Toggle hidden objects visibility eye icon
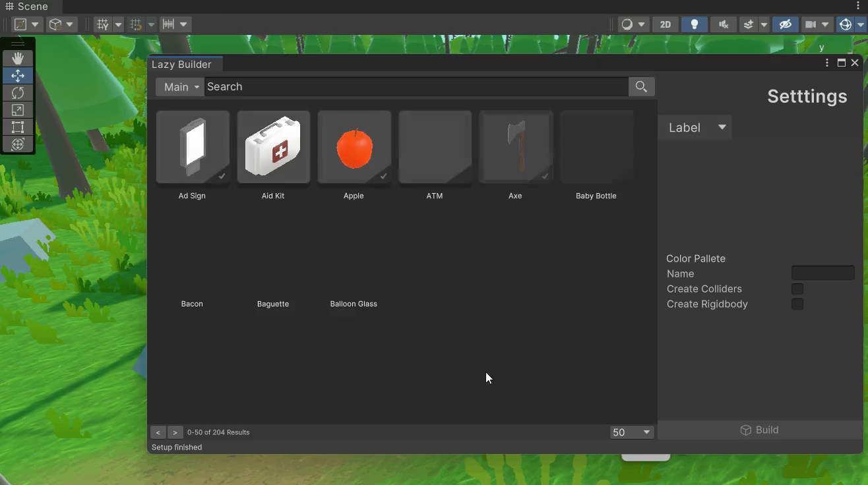This screenshot has height=485, width=868. (785, 24)
